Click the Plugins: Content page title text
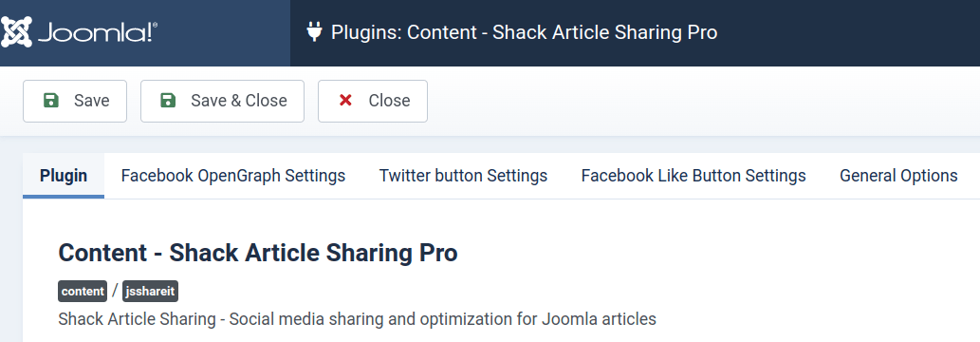980x342 pixels. (524, 32)
